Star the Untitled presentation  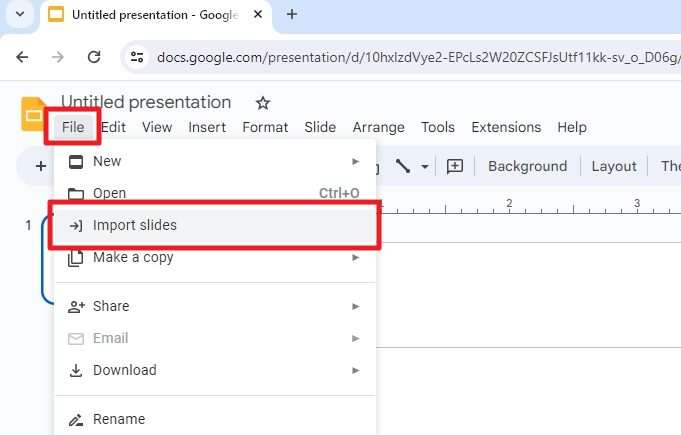(x=263, y=103)
